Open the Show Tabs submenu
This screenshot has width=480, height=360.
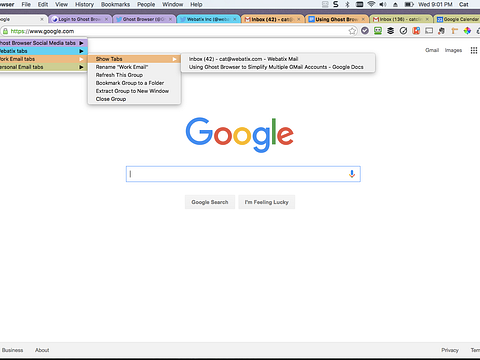coord(134,59)
